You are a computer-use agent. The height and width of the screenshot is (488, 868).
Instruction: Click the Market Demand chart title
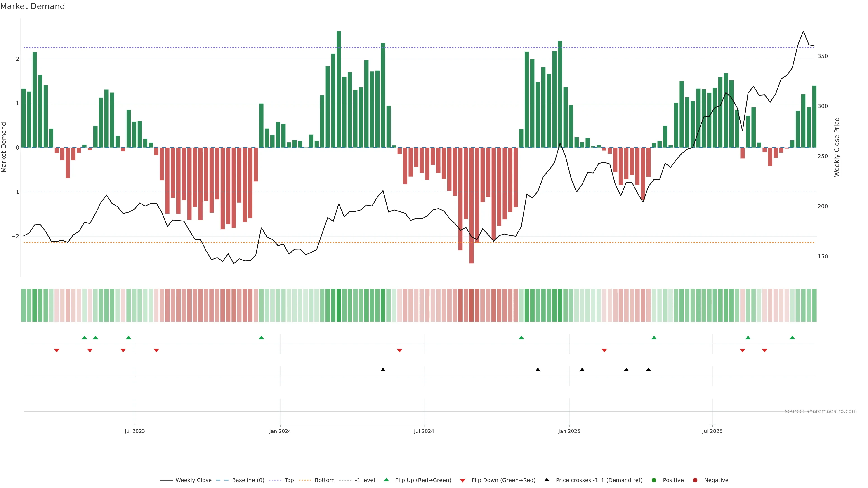pos(32,6)
